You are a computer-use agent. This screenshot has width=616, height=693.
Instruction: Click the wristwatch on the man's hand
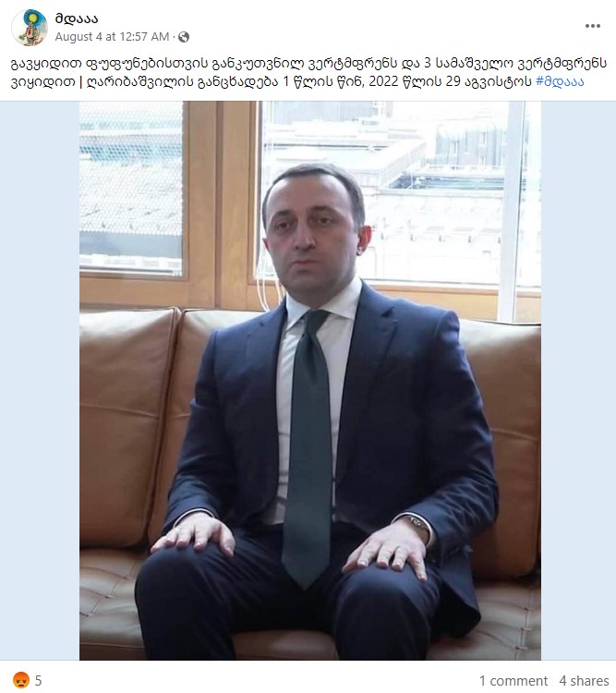(418, 524)
